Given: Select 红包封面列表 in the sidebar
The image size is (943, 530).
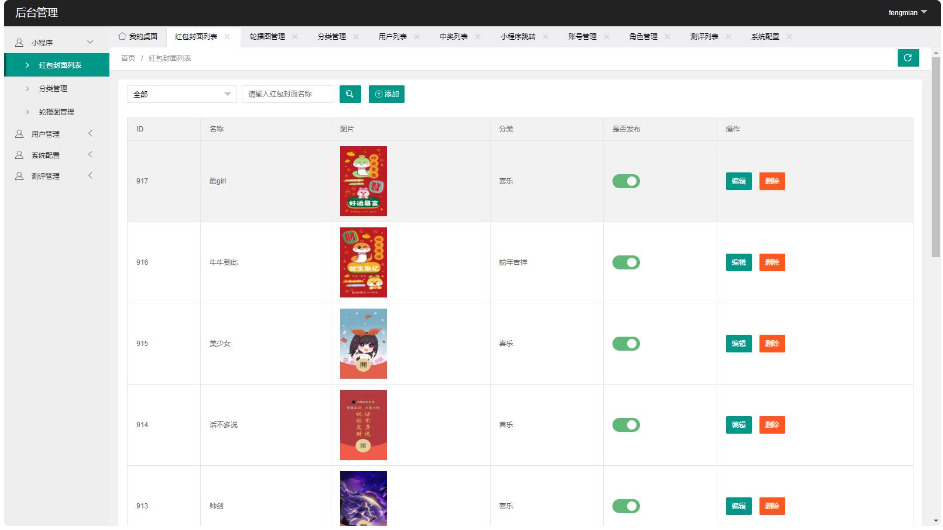Looking at the screenshot, I should (57, 65).
